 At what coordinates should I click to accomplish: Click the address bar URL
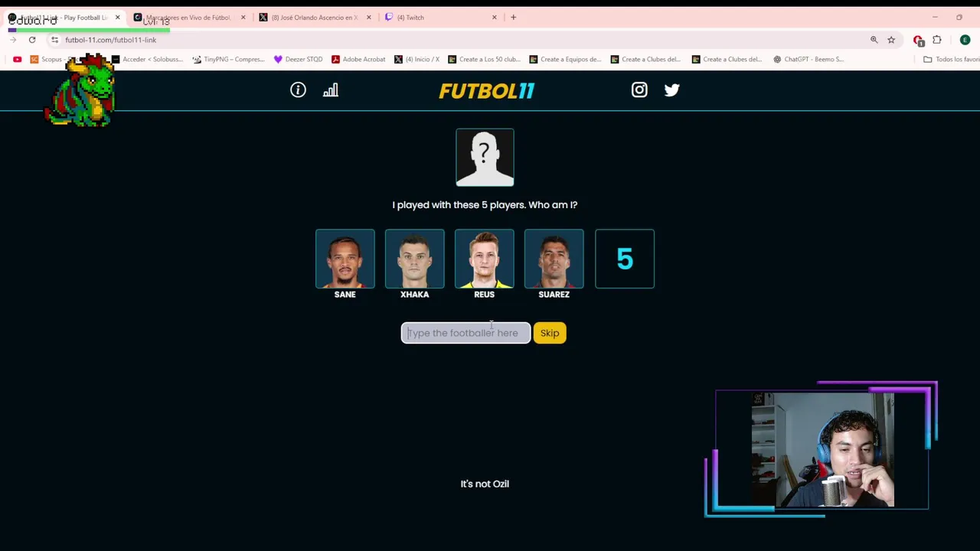click(x=110, y=40)
